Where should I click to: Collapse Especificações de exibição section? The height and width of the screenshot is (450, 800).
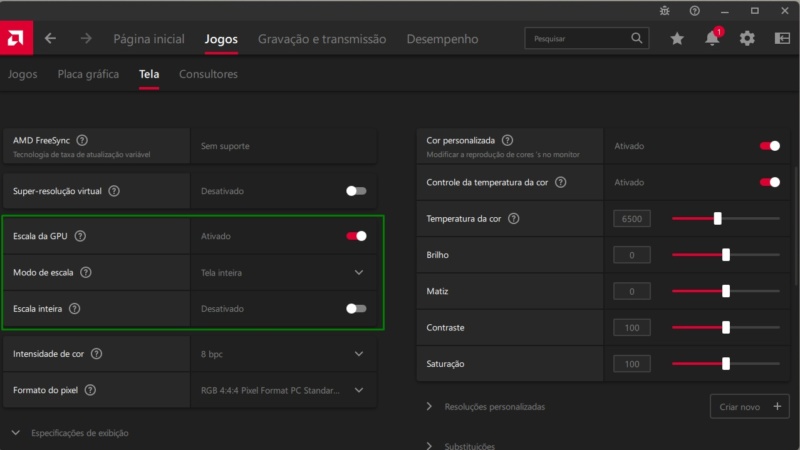pyautogui.click(x=16, y=433)
